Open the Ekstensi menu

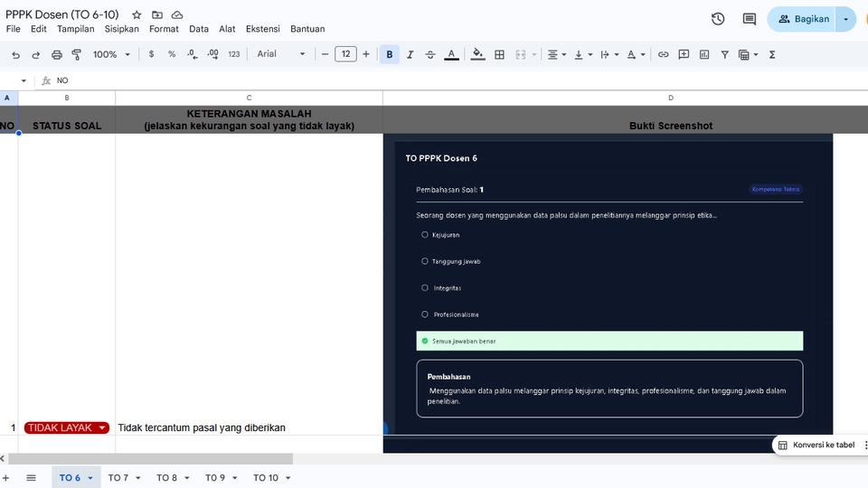(263, 29)
